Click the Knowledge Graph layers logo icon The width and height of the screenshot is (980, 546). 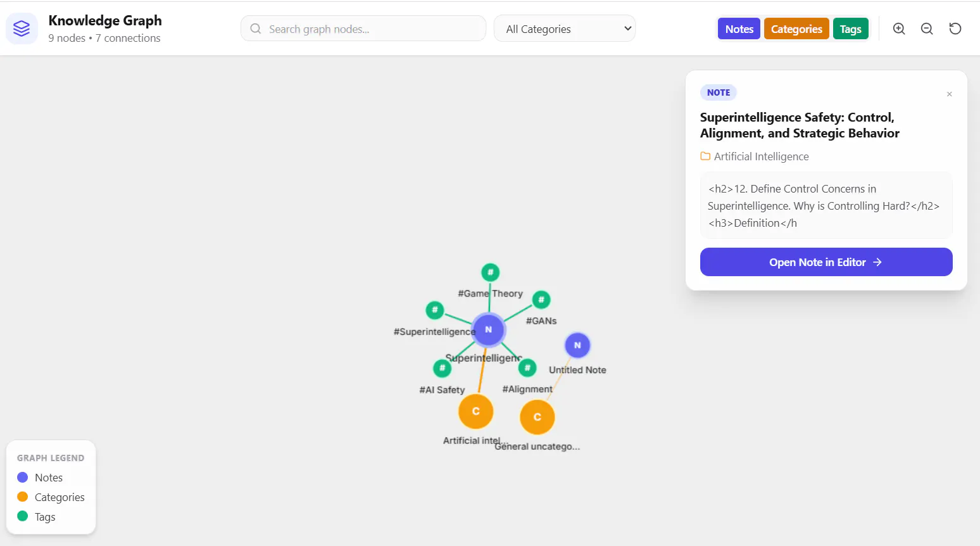coord(22,29)
